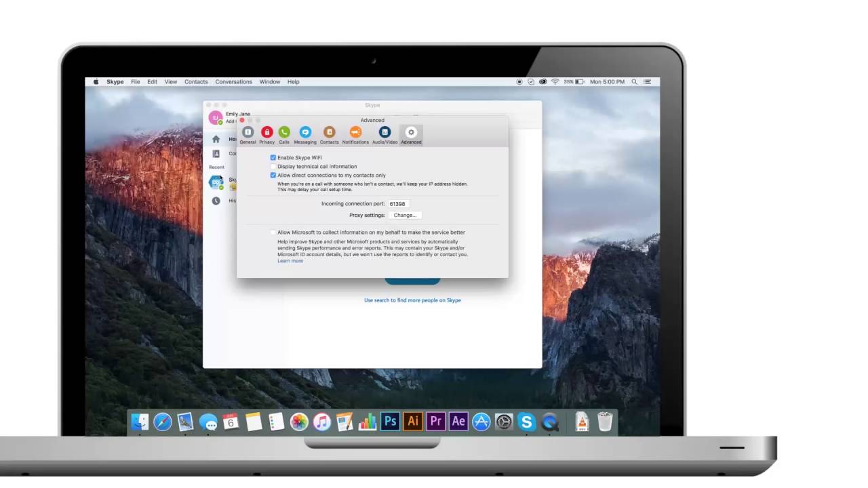Image resolution: width=868 pixels, height=488 pixels.
Task: Click the History clock icon in Skype sidebar
Action: point(216,201)
